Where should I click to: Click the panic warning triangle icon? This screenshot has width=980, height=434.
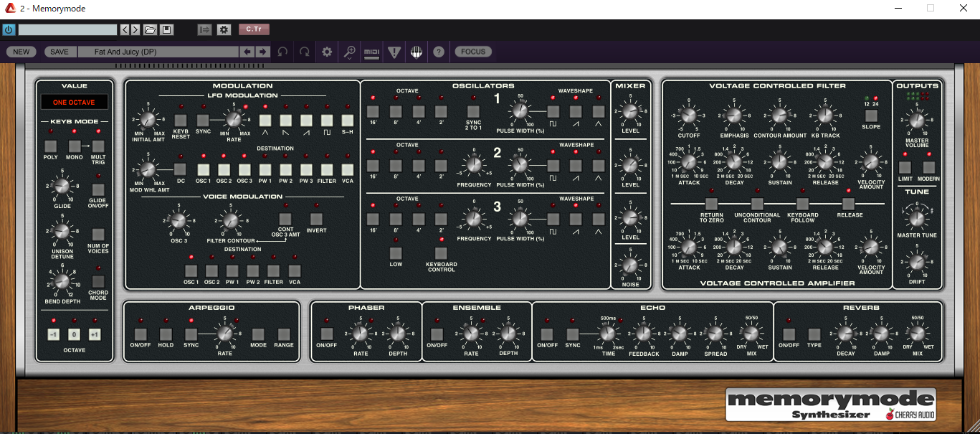394,52
